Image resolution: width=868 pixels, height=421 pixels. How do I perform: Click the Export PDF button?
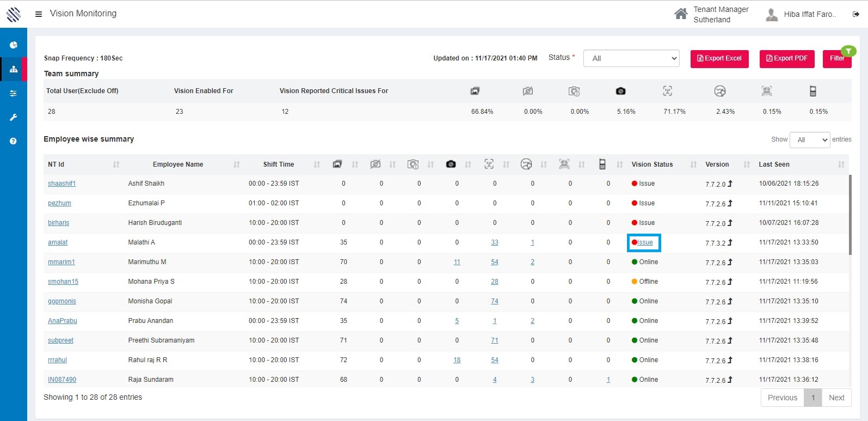[787, 59]
